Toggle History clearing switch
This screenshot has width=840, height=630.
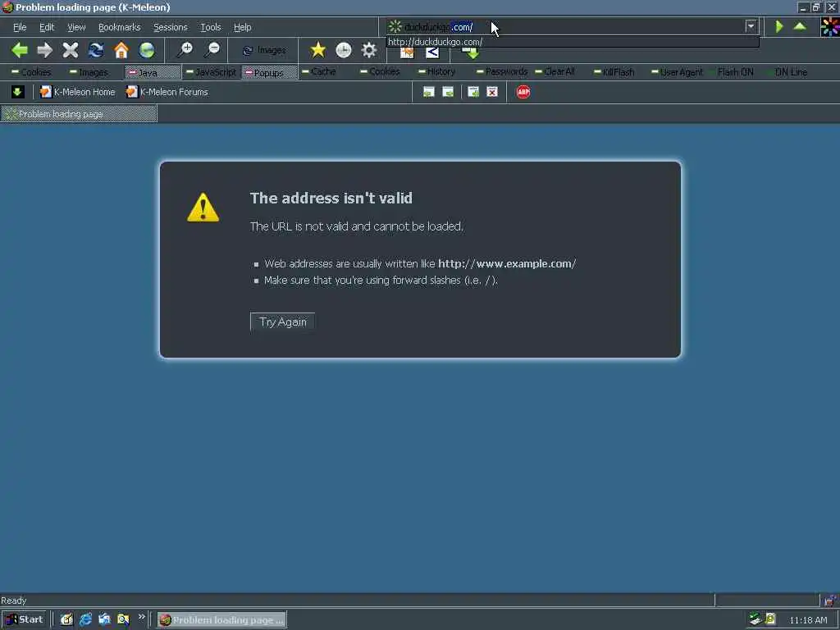coord(436,72)
